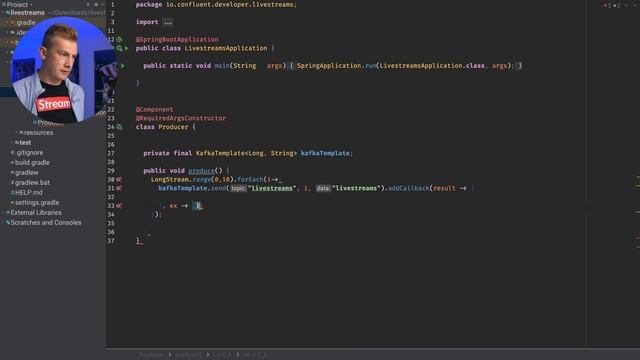
Task: Click the gutter marker on line 30
Action: tap(119, 180)
